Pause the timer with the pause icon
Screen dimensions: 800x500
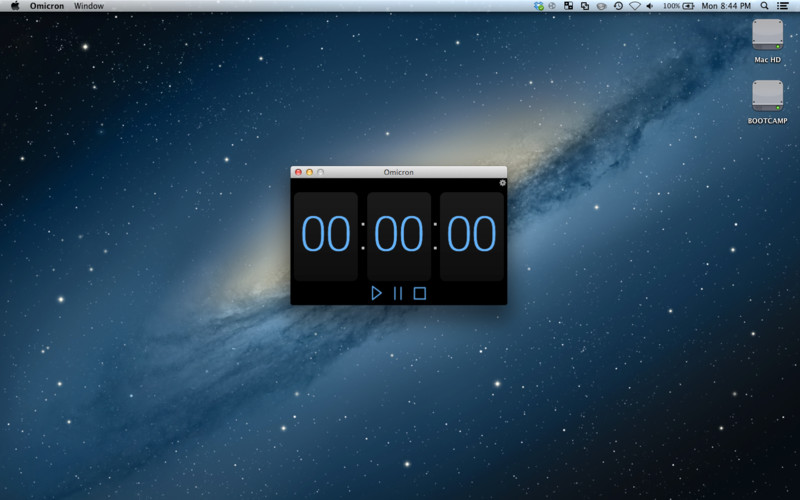coord(398,293)
